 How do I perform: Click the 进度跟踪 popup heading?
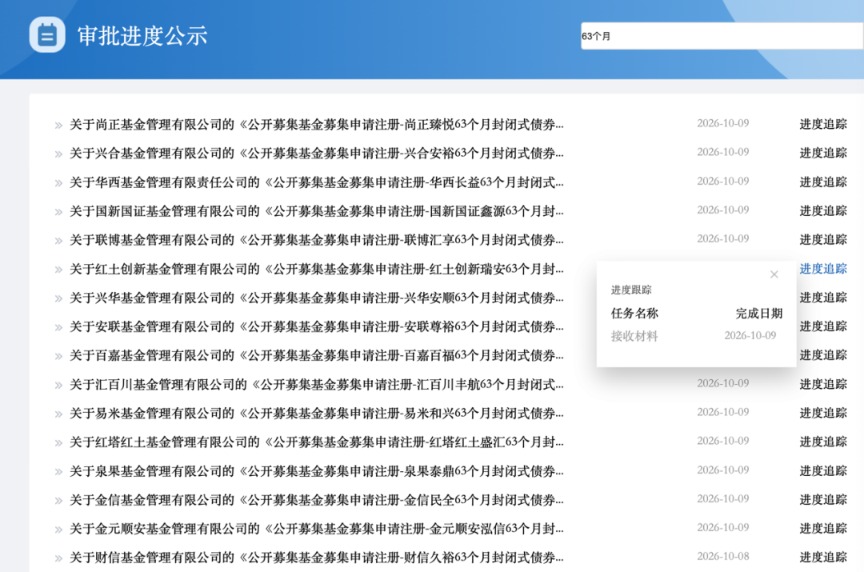click(x=631, y=290)
